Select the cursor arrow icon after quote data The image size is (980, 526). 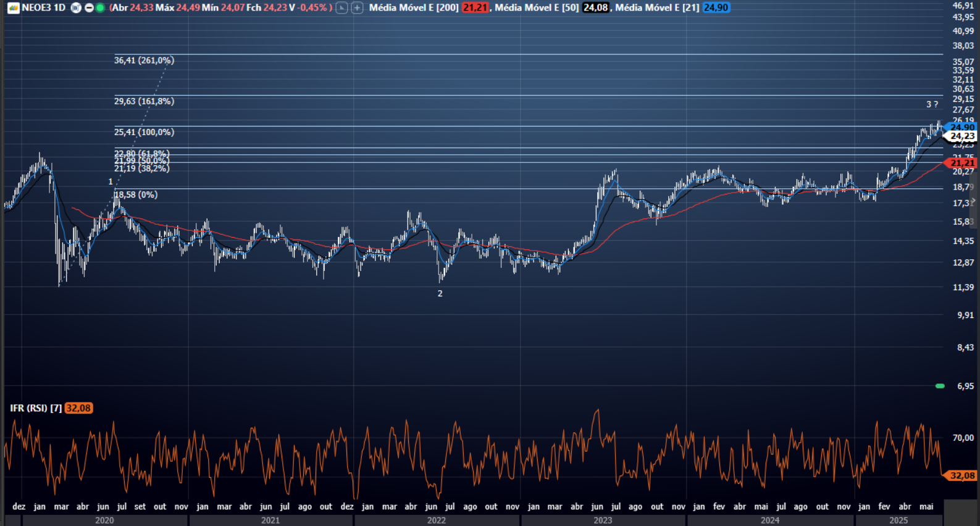pos(341,8)
